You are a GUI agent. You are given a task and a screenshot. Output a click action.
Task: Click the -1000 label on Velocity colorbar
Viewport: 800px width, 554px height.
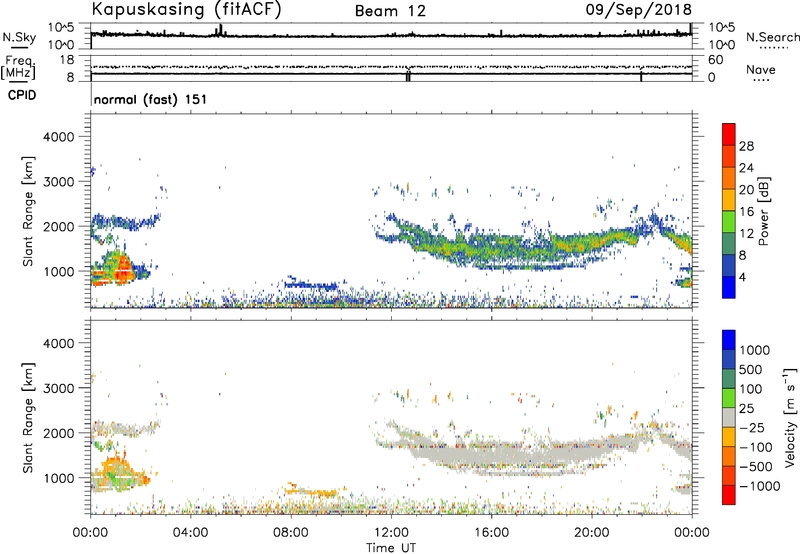coord(760,486)
